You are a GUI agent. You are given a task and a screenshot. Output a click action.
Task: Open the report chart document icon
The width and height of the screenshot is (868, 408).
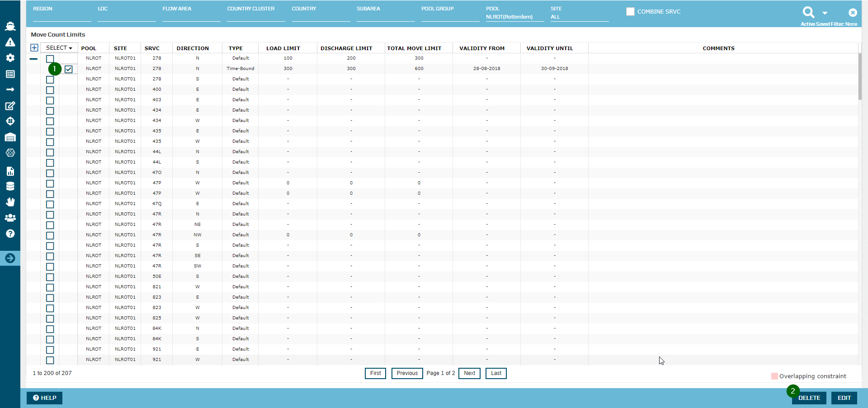pyautogui.click(x=10, y=171)
